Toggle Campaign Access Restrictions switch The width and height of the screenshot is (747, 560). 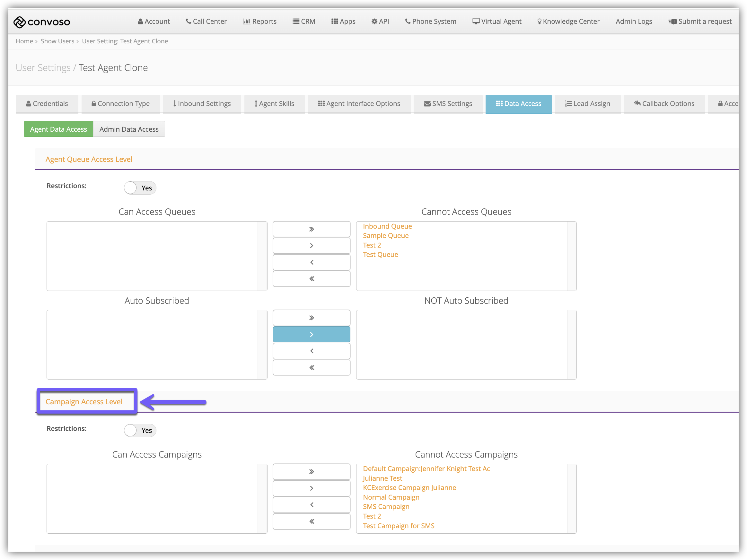click(139, 430)
